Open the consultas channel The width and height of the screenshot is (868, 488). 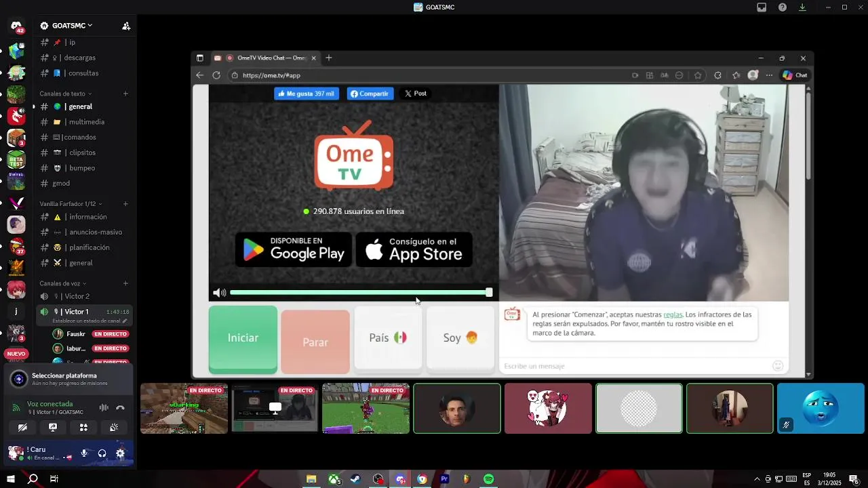point(84,73)
